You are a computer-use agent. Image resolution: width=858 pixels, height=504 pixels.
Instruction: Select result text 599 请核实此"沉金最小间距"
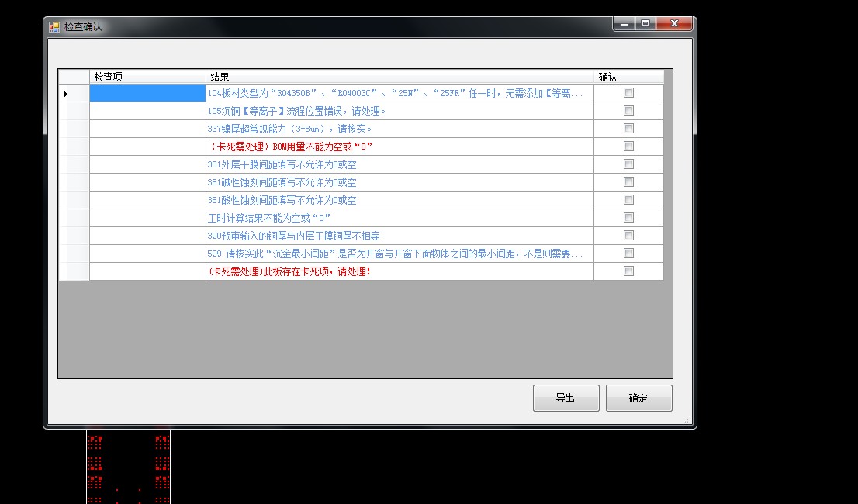[x=395, y=254]
